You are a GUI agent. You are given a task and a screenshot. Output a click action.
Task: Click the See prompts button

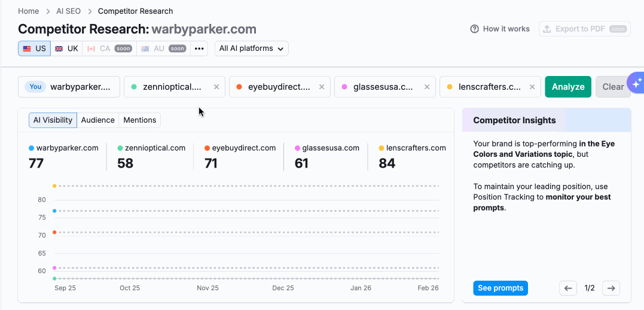500,288
